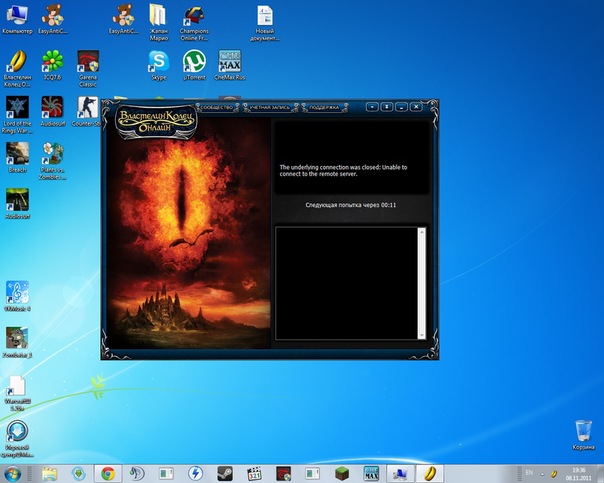Select the uTorrent desktop icon
The width and height of the screenshot is (604, 483).
coord(194,62)
